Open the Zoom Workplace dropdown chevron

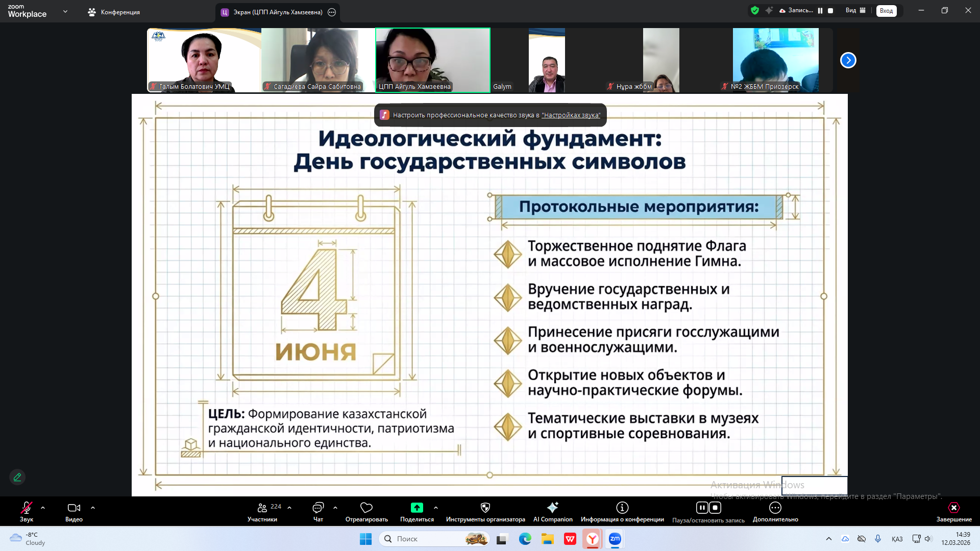pyautogui.click(x=65, y=11)
